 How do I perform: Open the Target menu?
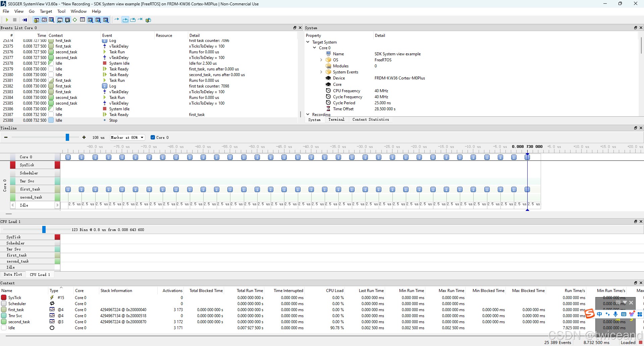pos(46,11)
